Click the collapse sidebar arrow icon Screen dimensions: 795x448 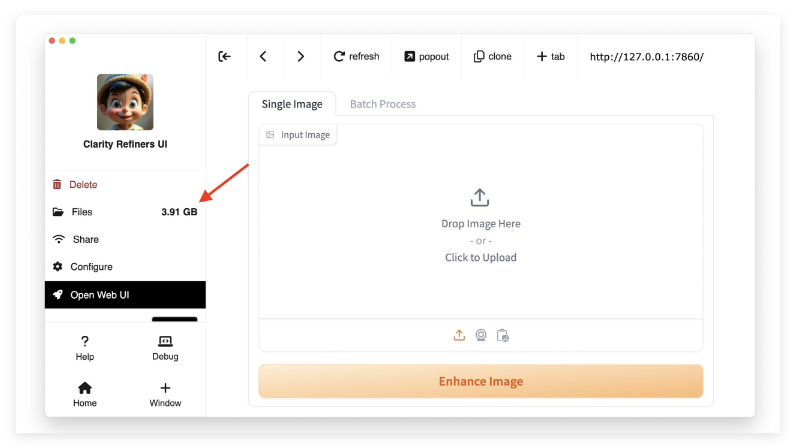coord(225,57)
